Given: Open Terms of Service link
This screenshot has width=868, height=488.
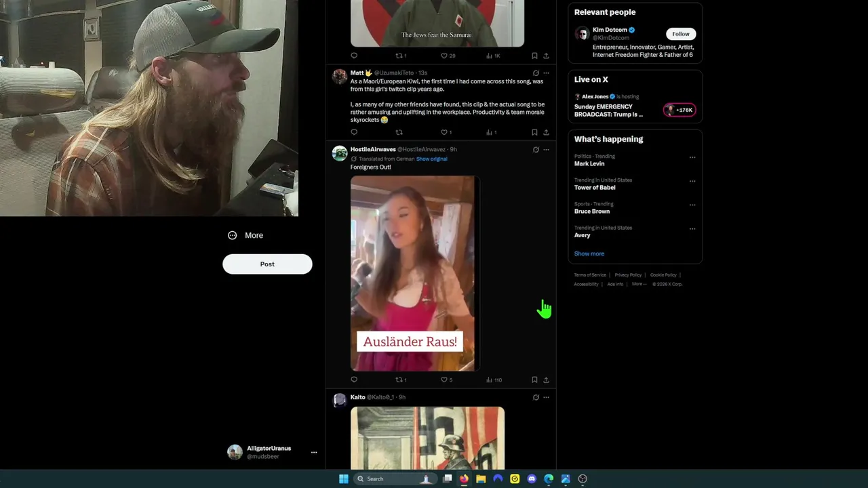Looking at the screenshot, I should [590, 275].
